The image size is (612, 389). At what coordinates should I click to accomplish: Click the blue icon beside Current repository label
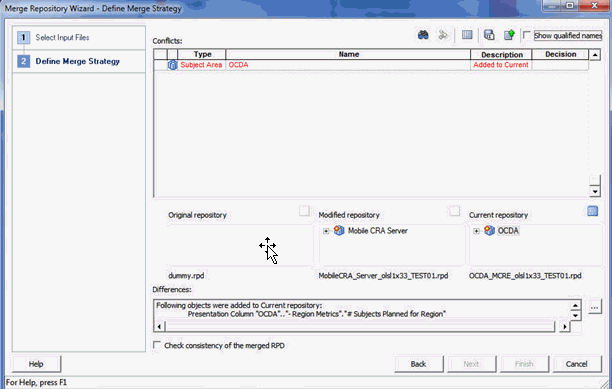(x=592, y=211)
